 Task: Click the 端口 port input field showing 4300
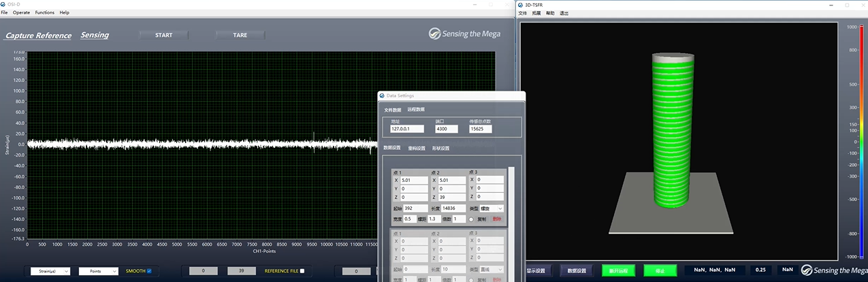447,129
